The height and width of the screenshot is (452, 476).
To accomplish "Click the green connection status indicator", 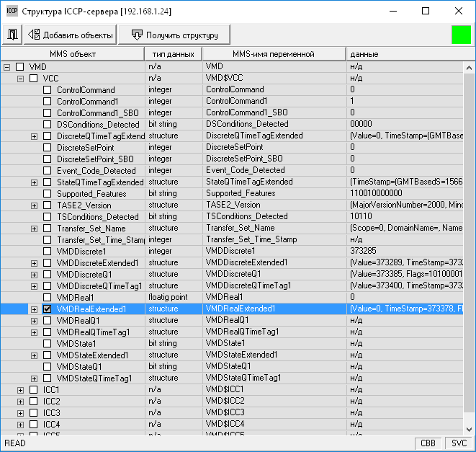I will [x=461, y=35].
